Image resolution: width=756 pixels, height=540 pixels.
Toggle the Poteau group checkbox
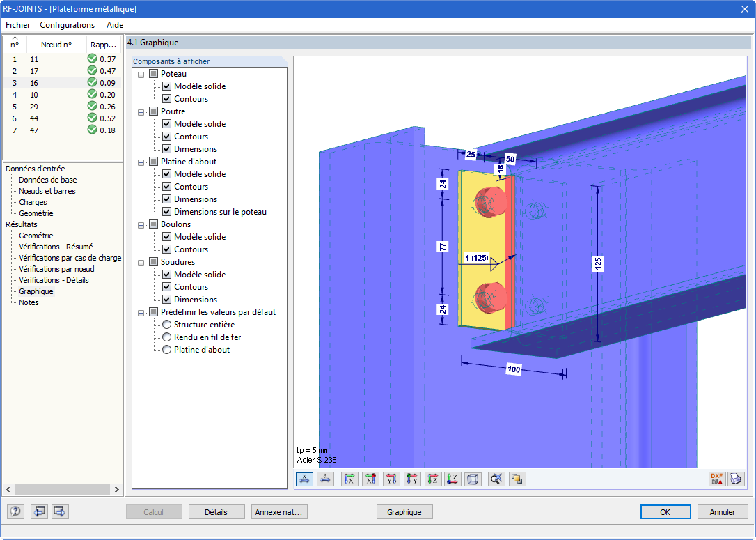click(154, 74)
